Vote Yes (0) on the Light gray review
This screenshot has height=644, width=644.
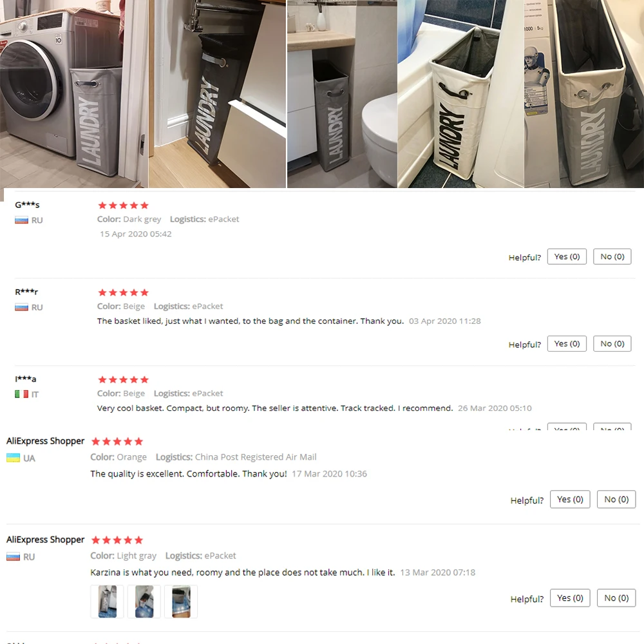tap(570, 598)
